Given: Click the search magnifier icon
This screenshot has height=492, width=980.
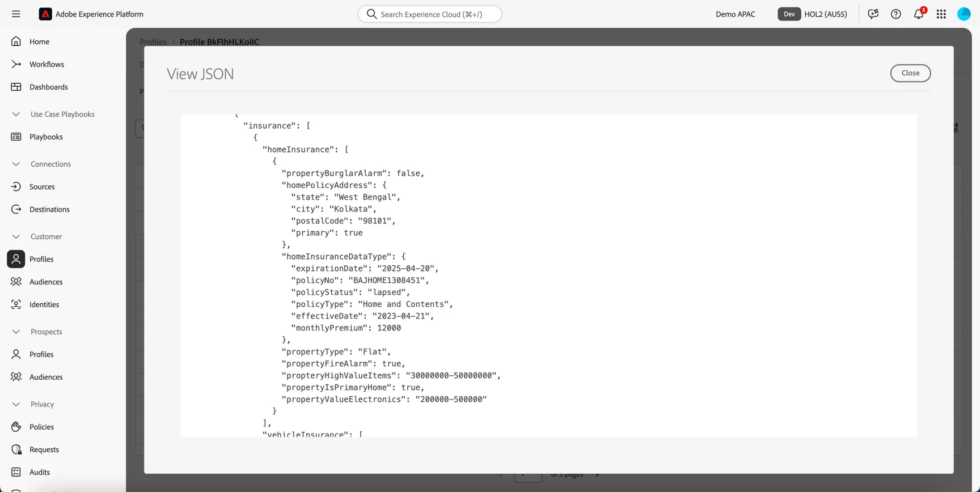Looking at the screenshot, I should (371, 14).
